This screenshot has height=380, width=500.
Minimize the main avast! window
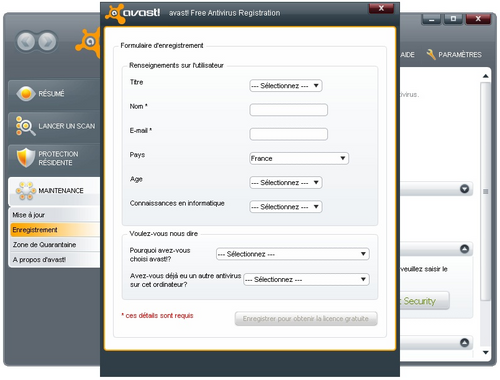[432, 19]
